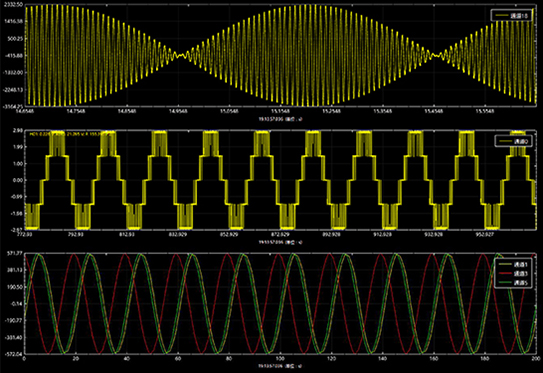Click the beat waveform null point near 14.9568
This screenshot has width=543, height=373.
pos(179,55)
